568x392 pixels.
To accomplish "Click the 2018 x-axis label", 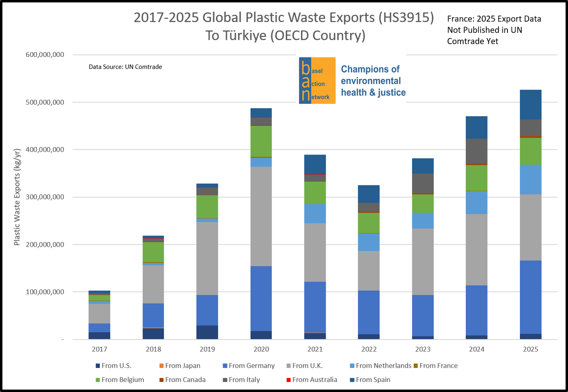I will point(153,349).
